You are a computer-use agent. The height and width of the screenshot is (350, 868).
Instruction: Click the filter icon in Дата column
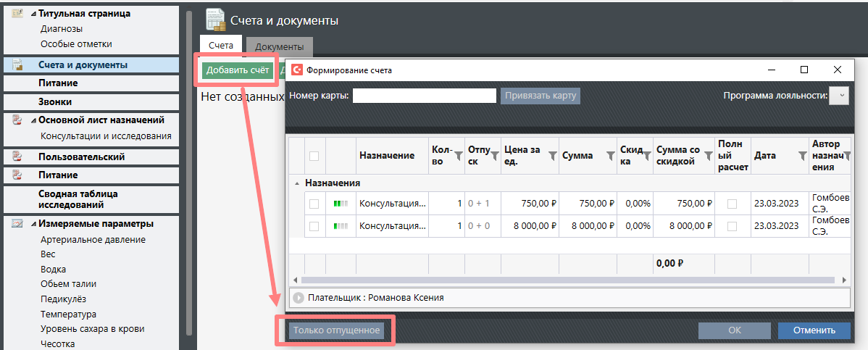(x=802, y=156)
